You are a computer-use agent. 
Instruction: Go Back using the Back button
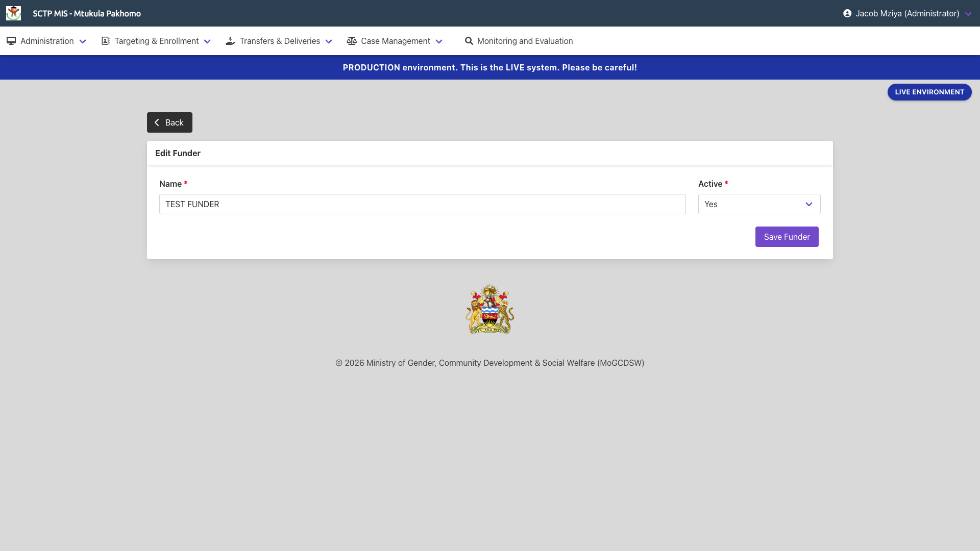pyautogui.click(x=169, y=122)
